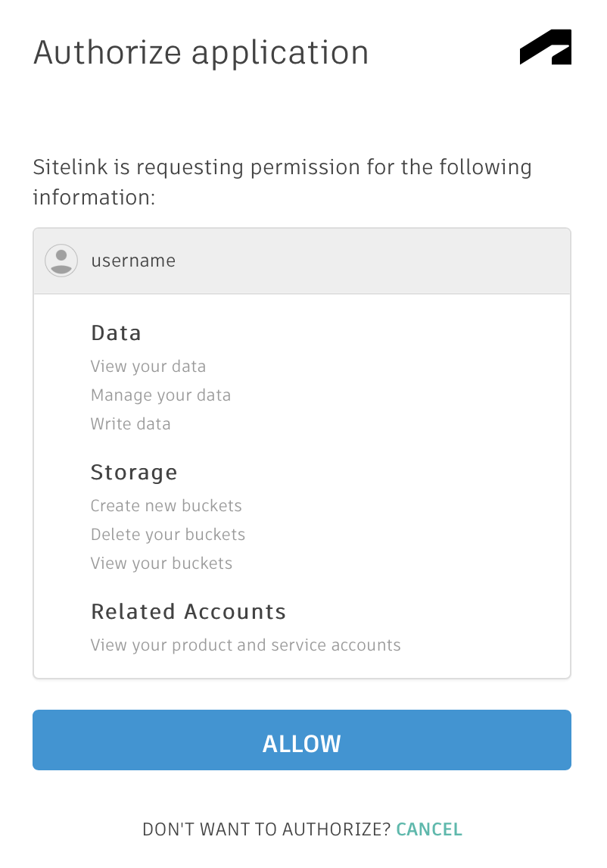Viewport: 607px width, 868px height.
Task: Click the Storage section heading
Action: (134, 472)
